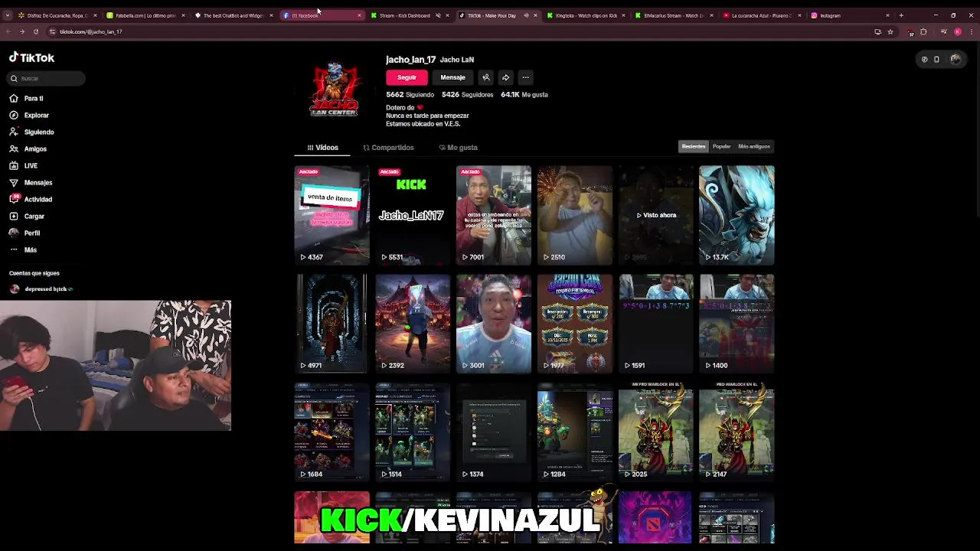Sort videos by Más antiguos
This screenshot has height=551, width=980.
point(754,146)
